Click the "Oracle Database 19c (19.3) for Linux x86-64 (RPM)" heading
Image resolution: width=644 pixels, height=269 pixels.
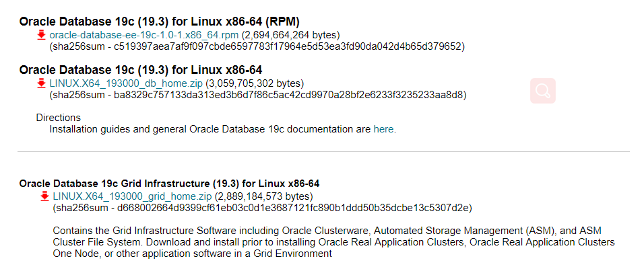pos(160,22)
